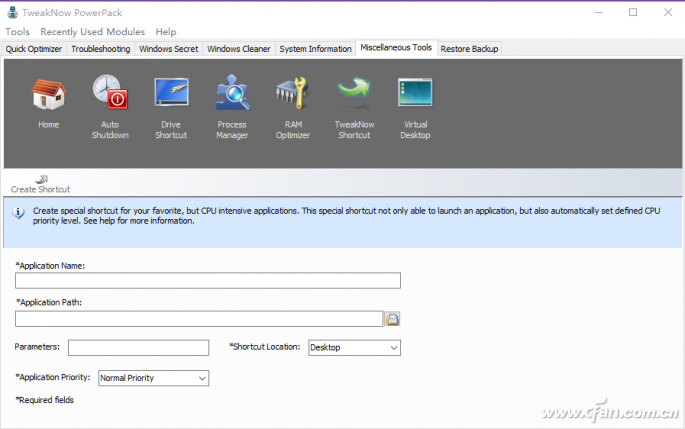Screen dimensions: 685x429
Task: Browse for application path with folder icon
Action: click(x=392, y=319)
